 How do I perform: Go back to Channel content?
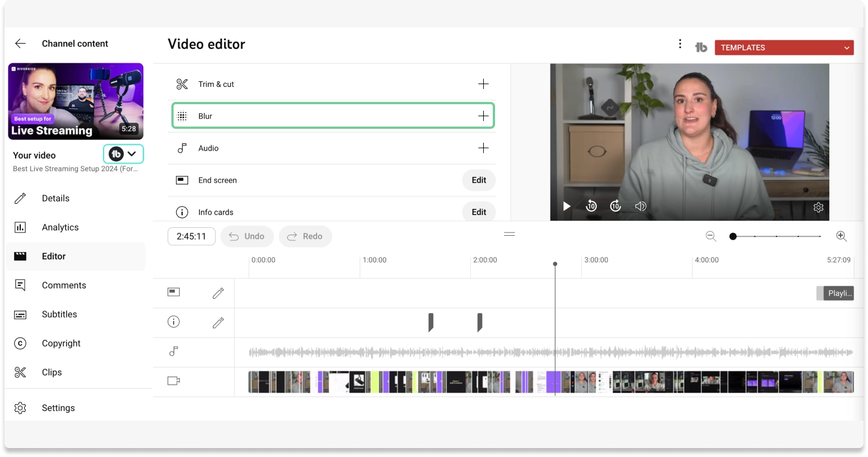(21, 44)
